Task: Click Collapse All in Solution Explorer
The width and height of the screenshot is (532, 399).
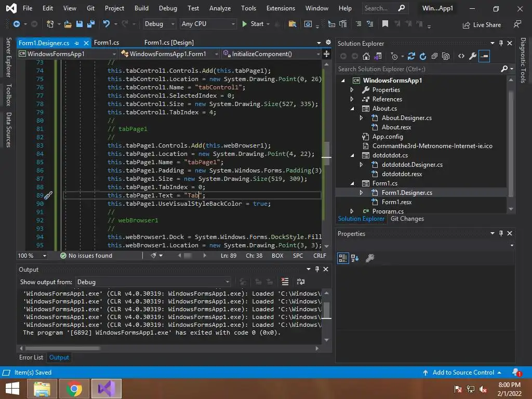Action: 434,56
